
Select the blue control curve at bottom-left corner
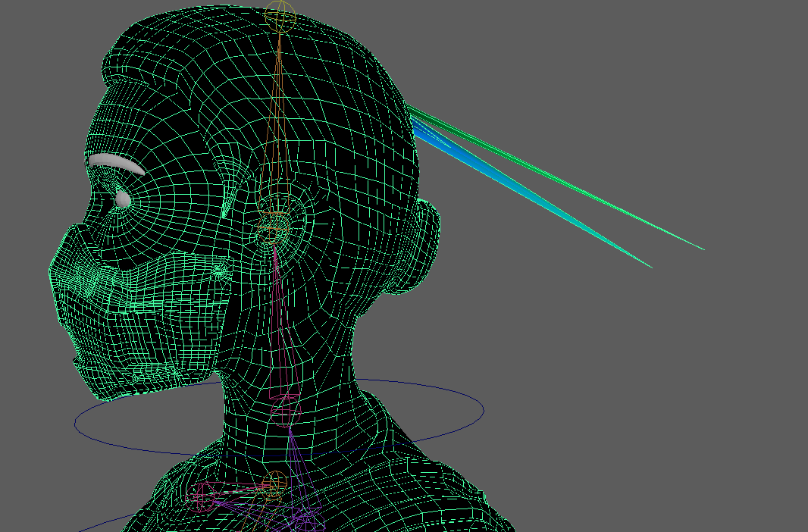point(99,524)
